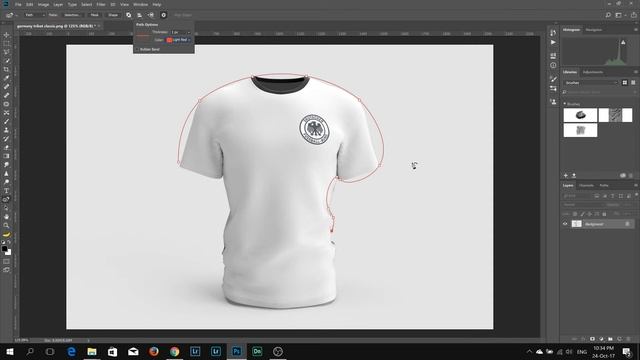Open Firefox from the taskbar
The height and width of the screenshot is (360, 640).
[154, 351]
